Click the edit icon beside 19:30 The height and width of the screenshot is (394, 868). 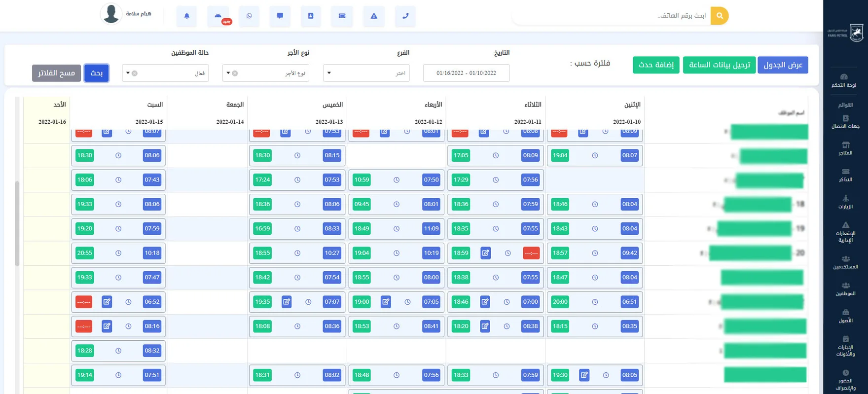584,375
